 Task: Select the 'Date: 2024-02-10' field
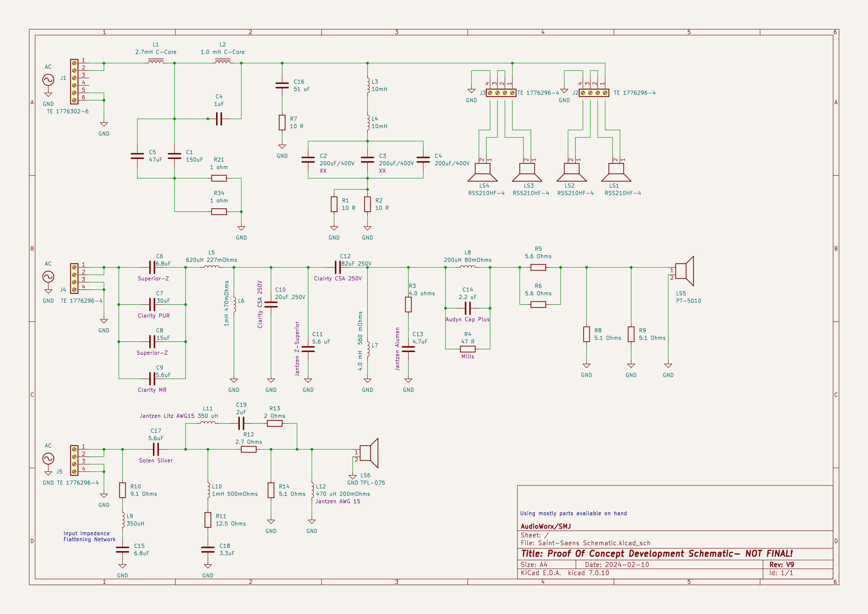[x=617, y=564]
